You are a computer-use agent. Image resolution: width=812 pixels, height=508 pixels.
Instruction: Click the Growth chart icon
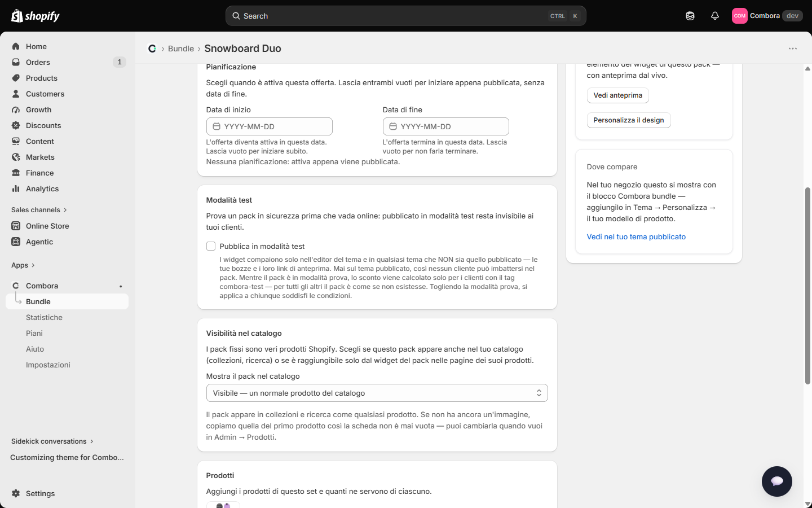click(16, 110)
